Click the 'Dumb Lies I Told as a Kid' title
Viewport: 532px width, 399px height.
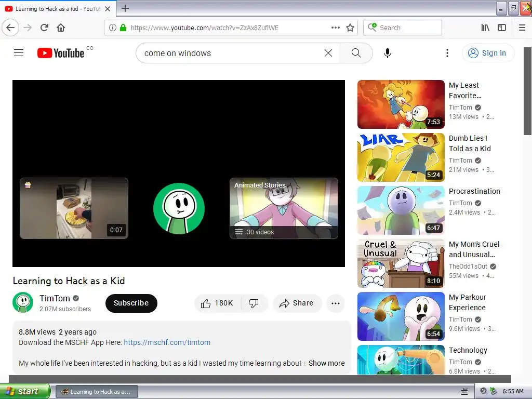click(470, 143)
